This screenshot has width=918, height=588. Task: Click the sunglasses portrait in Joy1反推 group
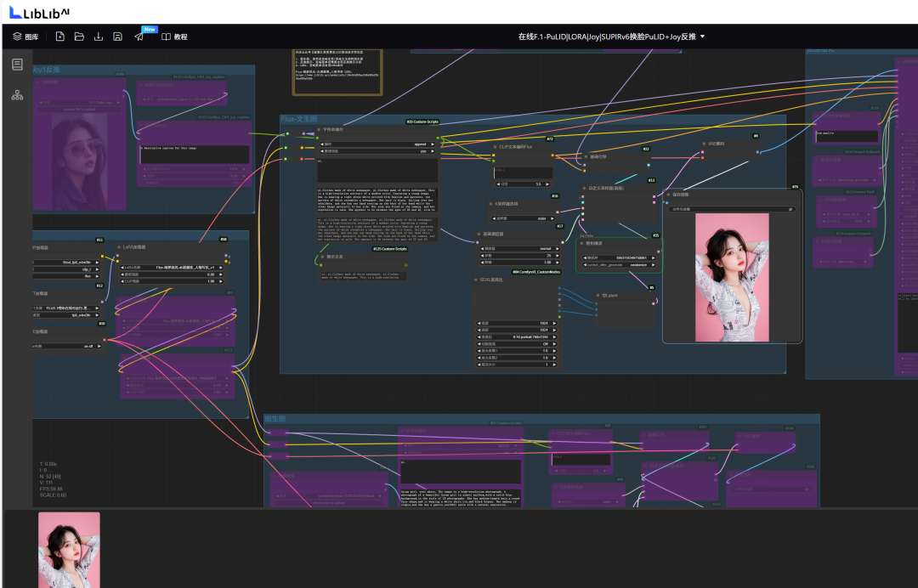point(80,161)
